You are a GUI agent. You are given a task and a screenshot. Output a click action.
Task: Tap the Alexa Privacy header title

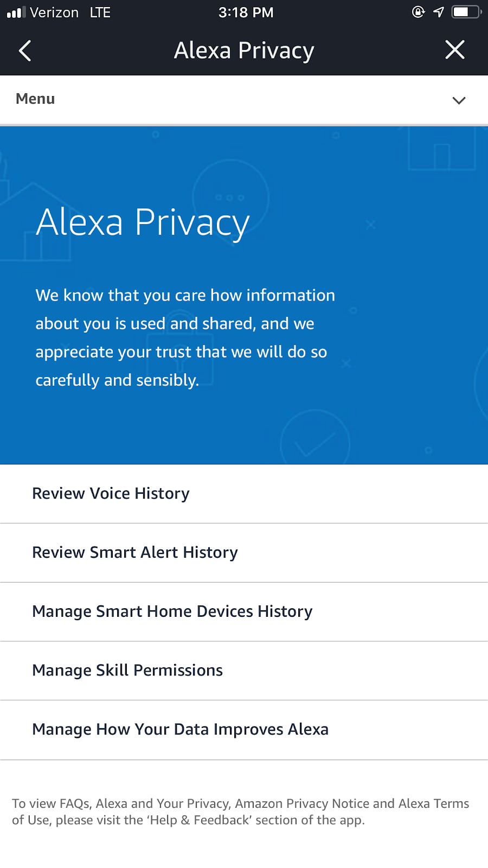[x=244, y=50]
